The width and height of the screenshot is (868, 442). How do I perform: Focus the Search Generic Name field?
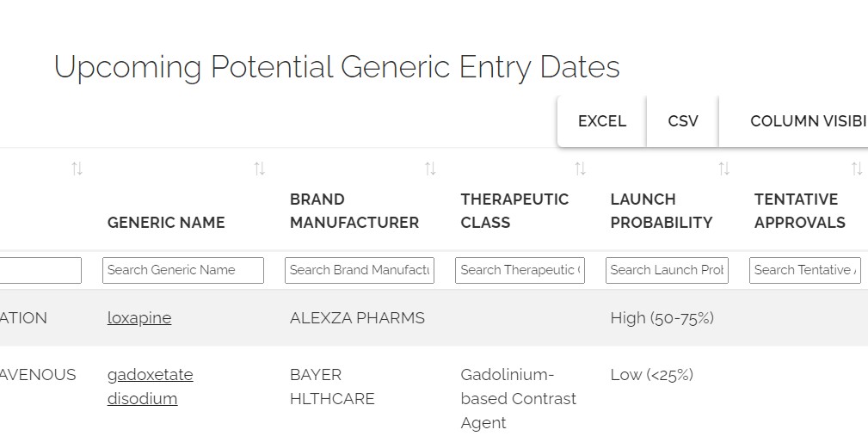tap(182, 270)
